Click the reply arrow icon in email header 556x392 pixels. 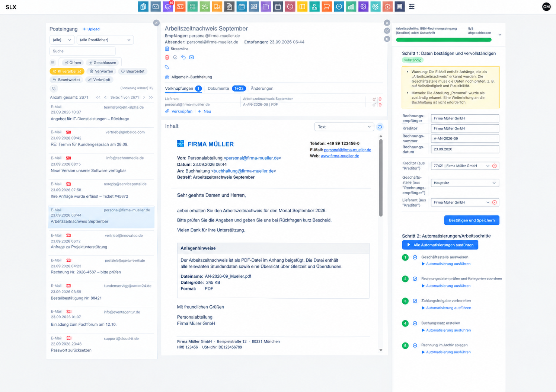[x=183, y=57]
